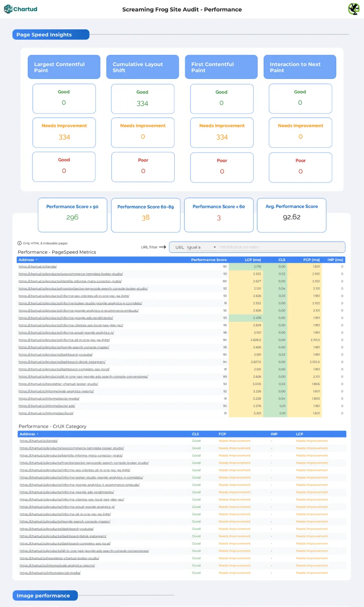Click the Cumulative Layout Shift "Good" card showing 334
This screenshot has height=607, width=364.
(x=143, y=99)
